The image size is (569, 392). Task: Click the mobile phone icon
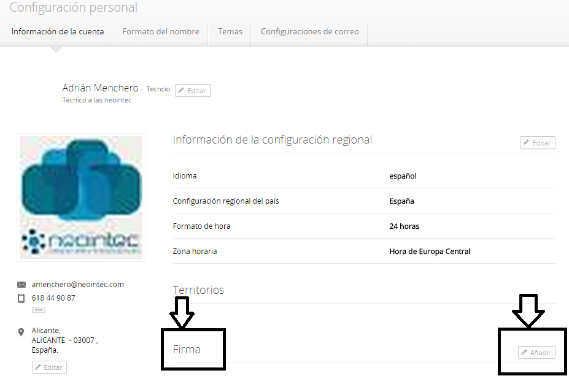pyautogui.click(x=21, y=298)
